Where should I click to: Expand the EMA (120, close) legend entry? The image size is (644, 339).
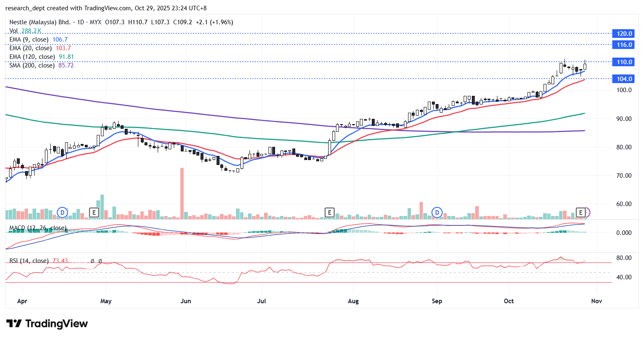click(32, 57)
